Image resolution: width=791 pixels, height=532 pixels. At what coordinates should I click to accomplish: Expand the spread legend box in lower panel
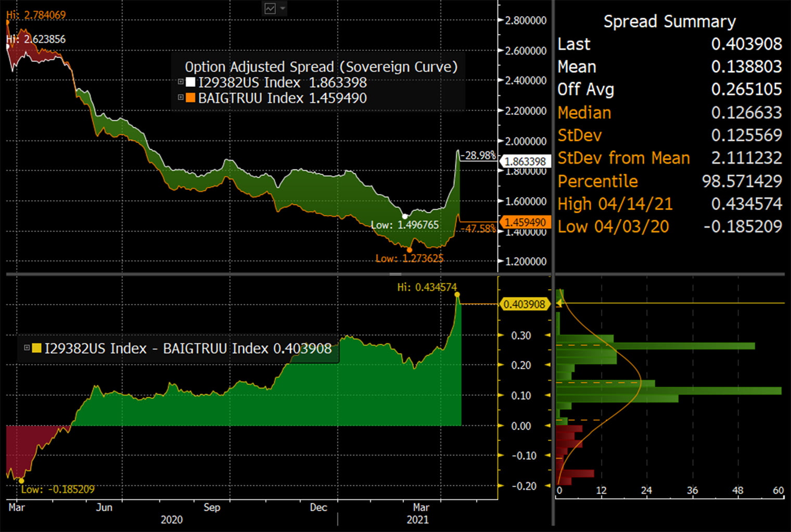pos(27,348)
